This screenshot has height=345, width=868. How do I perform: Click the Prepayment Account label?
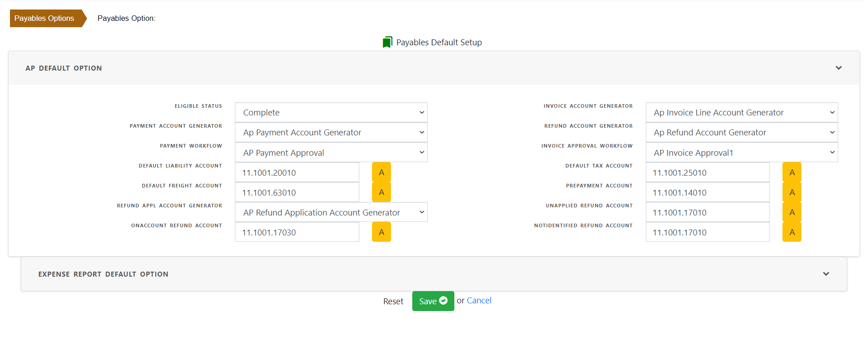599,186
